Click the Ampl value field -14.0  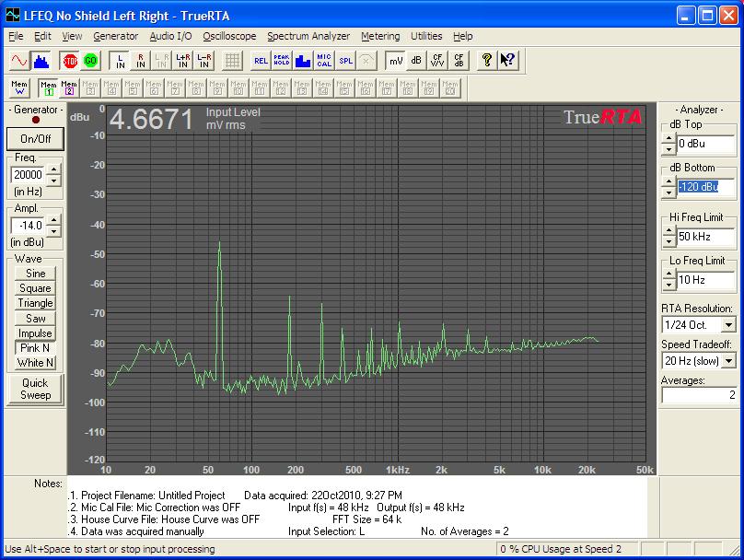pos(29,226)
